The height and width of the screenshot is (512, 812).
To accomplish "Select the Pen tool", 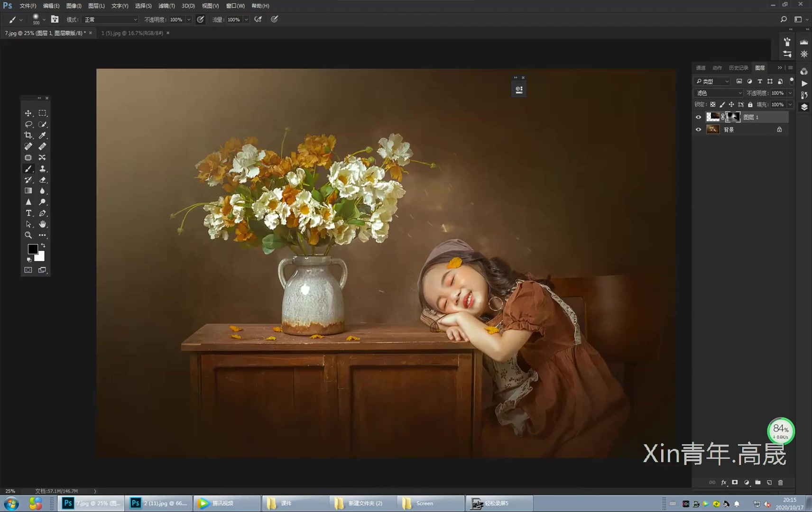I will click(x=43, y=213).
